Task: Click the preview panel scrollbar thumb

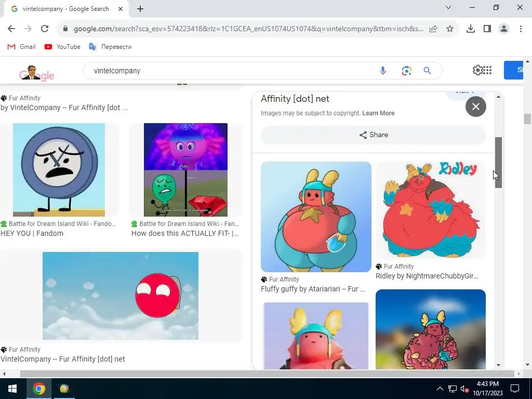Action: tap(498, 163)
